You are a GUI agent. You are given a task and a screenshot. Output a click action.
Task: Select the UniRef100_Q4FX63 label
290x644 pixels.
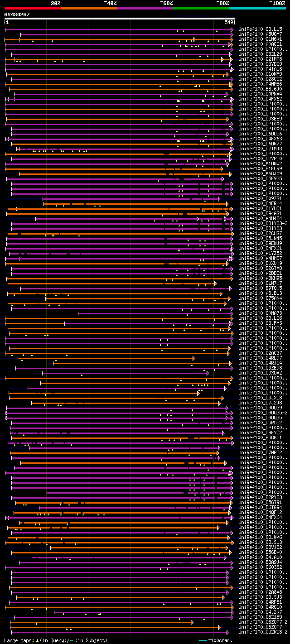[260, 139]
